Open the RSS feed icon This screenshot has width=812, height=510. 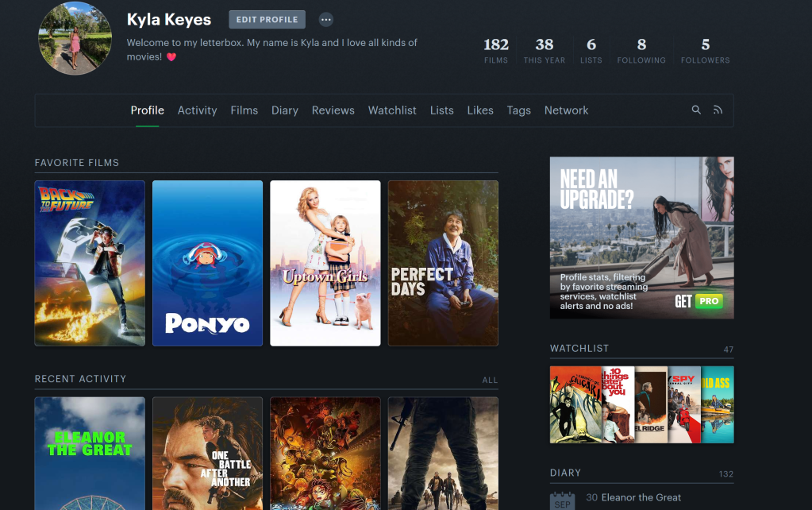coord(718,110)
